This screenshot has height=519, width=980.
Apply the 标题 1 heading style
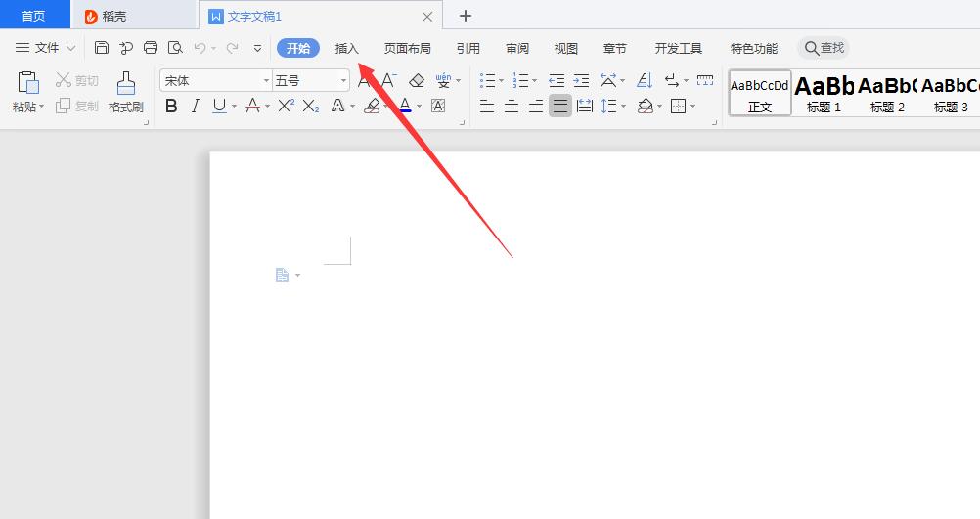tap(824, 94)
